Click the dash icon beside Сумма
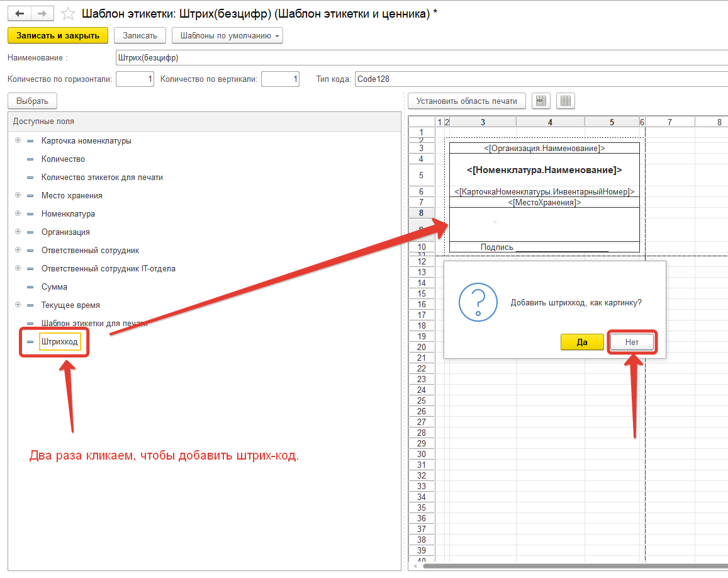The width and height of the screenshot is (728, 578). pos(30,287)
